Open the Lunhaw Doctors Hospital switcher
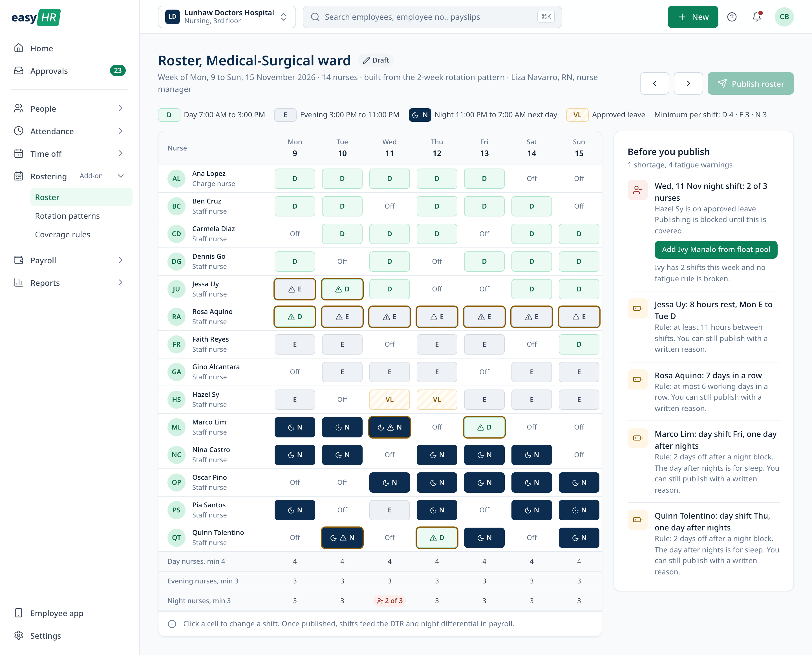Image resolution: width=812 pixels, height=655 pixels. 226,17
